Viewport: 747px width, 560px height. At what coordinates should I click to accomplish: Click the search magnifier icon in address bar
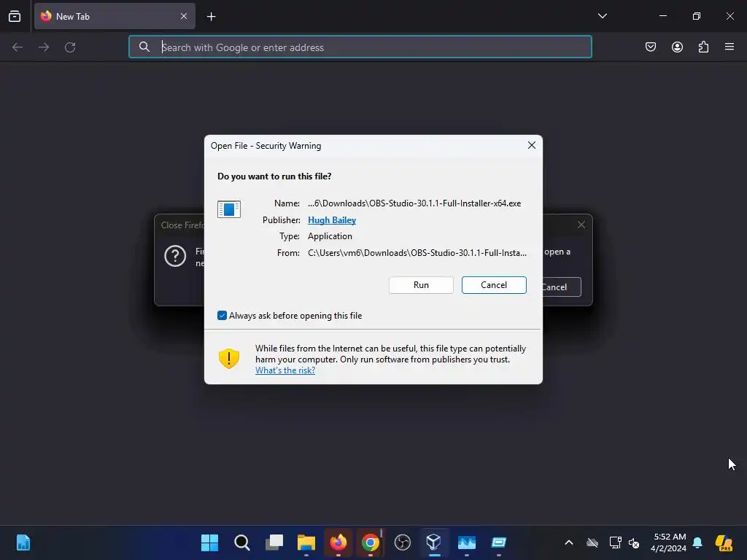[x=144, y=47]
